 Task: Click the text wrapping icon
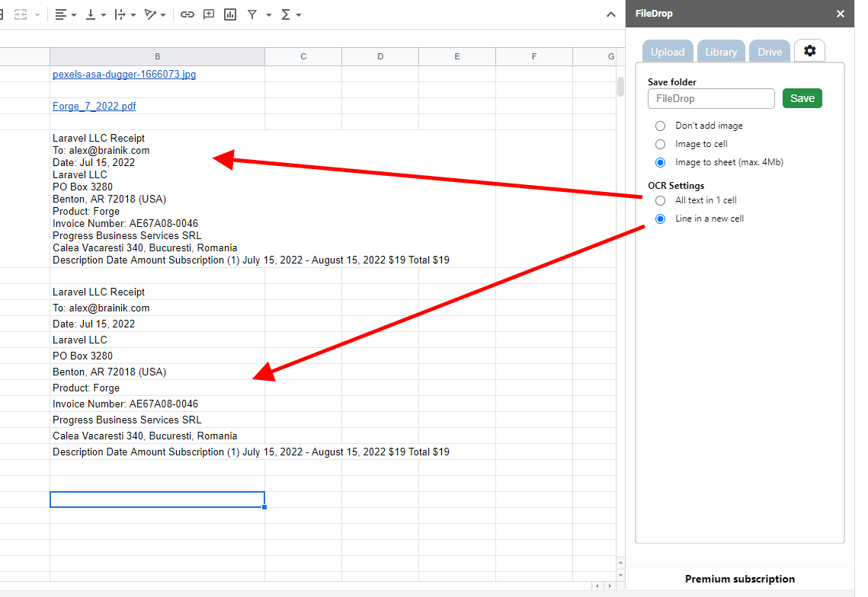click(x=120, y=15)
